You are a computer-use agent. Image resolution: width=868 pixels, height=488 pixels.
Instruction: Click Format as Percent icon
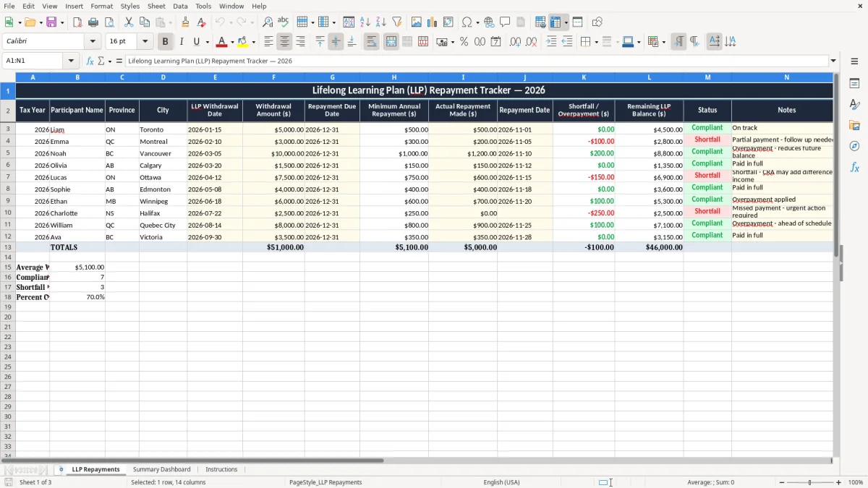(464, 42)
